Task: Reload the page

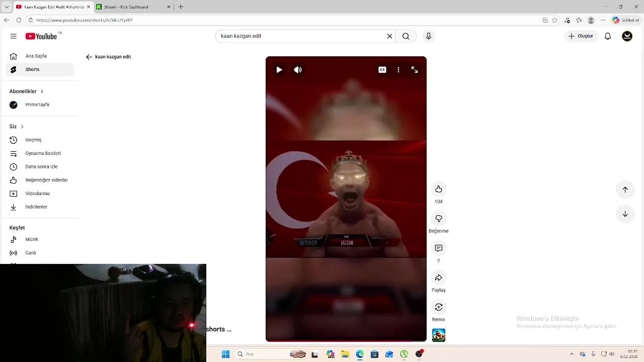Action: click(19, 20)
